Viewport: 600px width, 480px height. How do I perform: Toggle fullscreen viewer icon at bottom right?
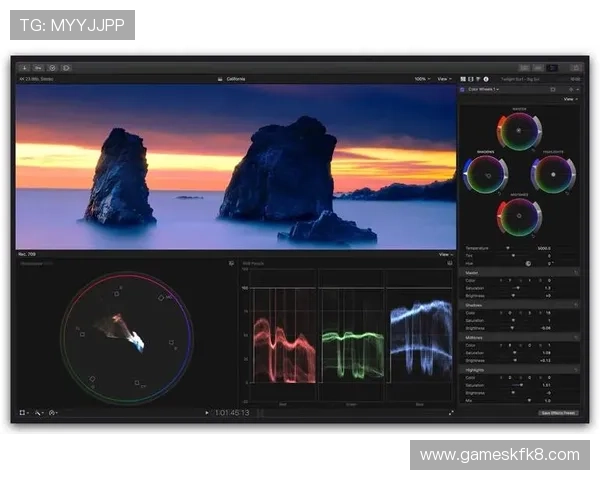click(451, 412)
